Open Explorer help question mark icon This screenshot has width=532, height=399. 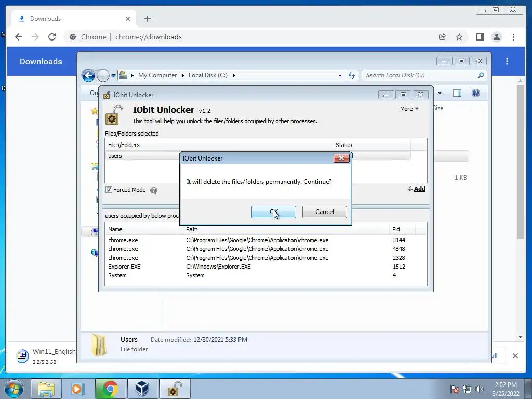pyautogui.click(x=476, y=93)
